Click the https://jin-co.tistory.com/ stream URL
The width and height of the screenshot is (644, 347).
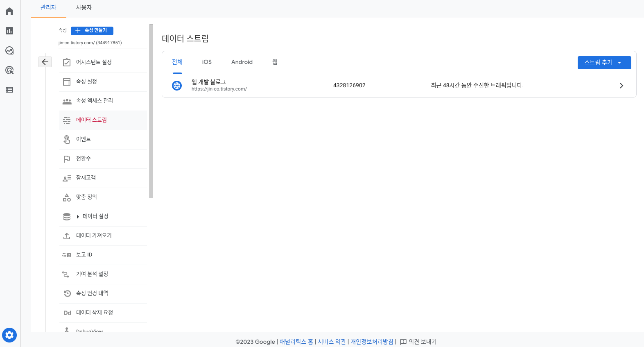point(219,89)
